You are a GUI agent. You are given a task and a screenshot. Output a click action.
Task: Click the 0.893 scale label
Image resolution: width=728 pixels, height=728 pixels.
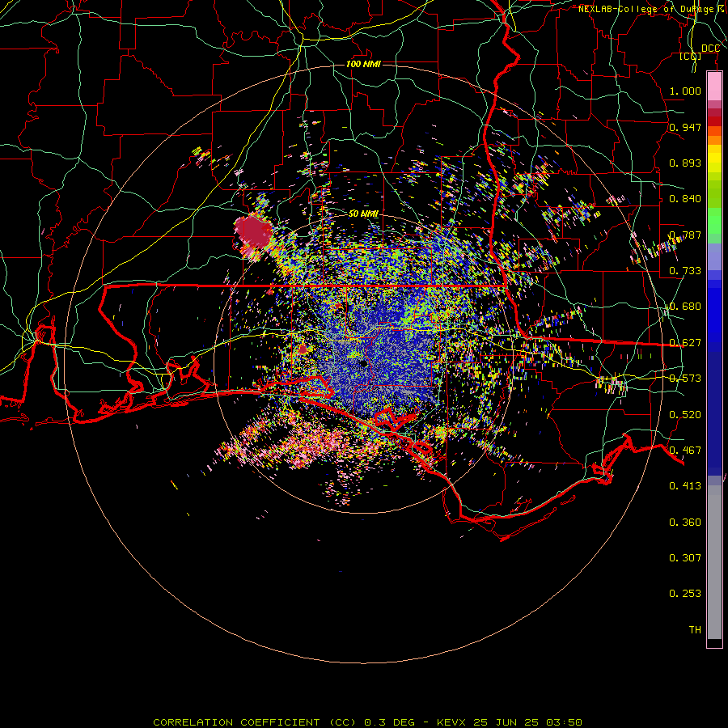pyautogui.click(x=685, y=163)
